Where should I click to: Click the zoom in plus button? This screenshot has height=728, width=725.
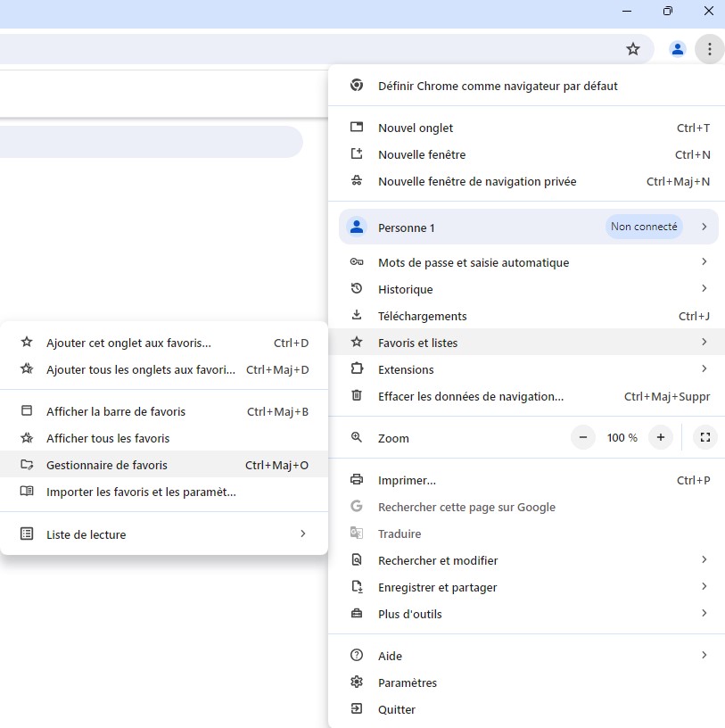click(x=660, y=438)
